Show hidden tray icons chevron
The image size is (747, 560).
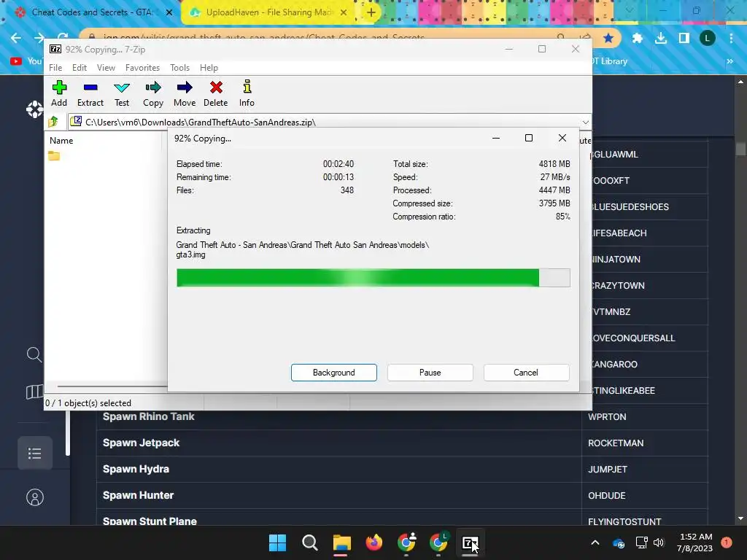tap(595, 542)
